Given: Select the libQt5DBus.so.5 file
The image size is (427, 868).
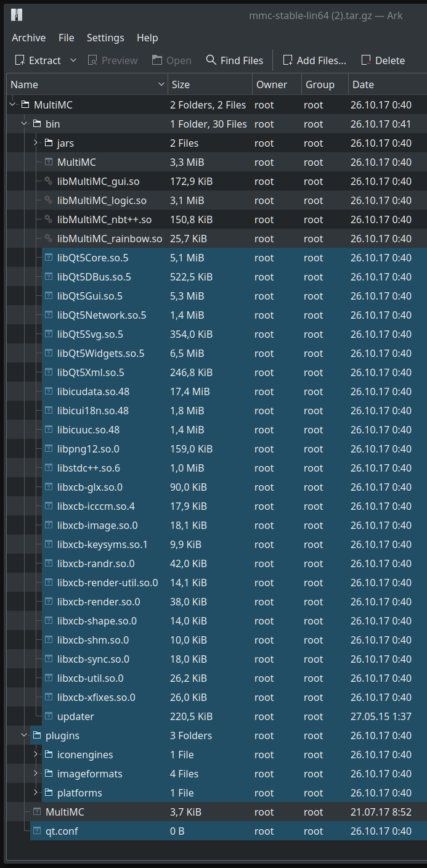Looking at the screenshot, I should tap(94, 277).
